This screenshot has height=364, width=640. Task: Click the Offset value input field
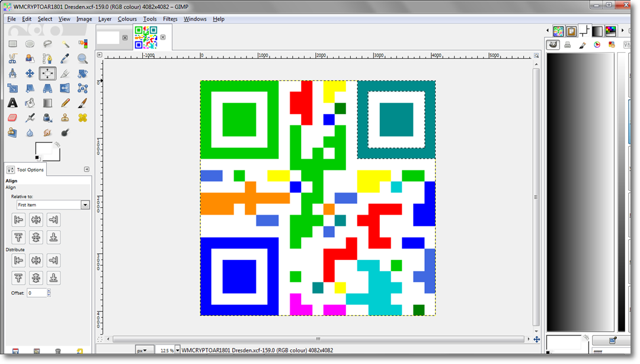pos(37,292)
